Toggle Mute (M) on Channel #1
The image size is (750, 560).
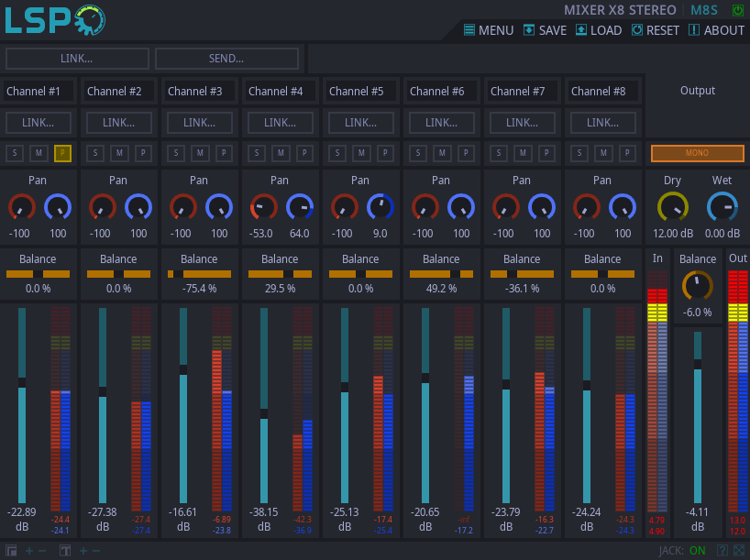point(39,153)
